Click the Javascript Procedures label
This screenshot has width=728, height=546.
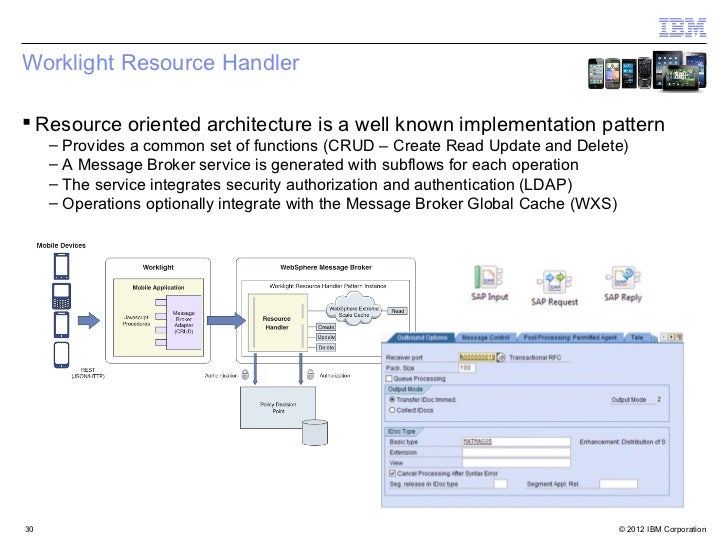[x=136, y=320]
